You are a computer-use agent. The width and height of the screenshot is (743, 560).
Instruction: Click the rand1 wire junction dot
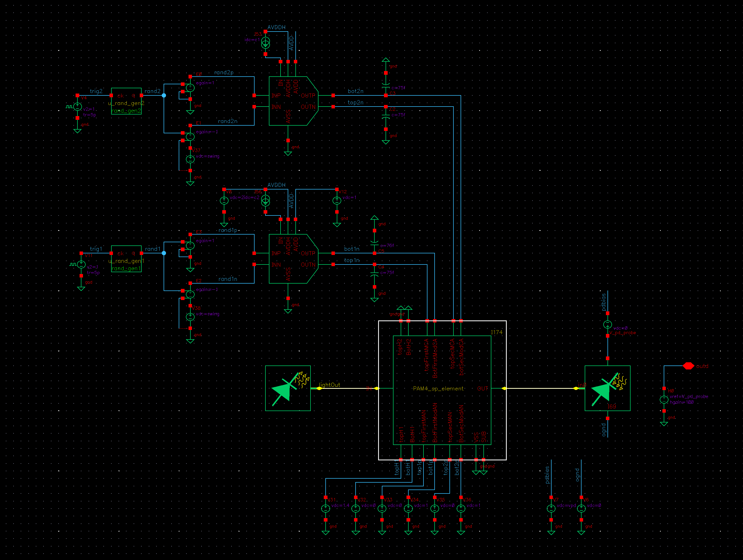tap(164, 253)
